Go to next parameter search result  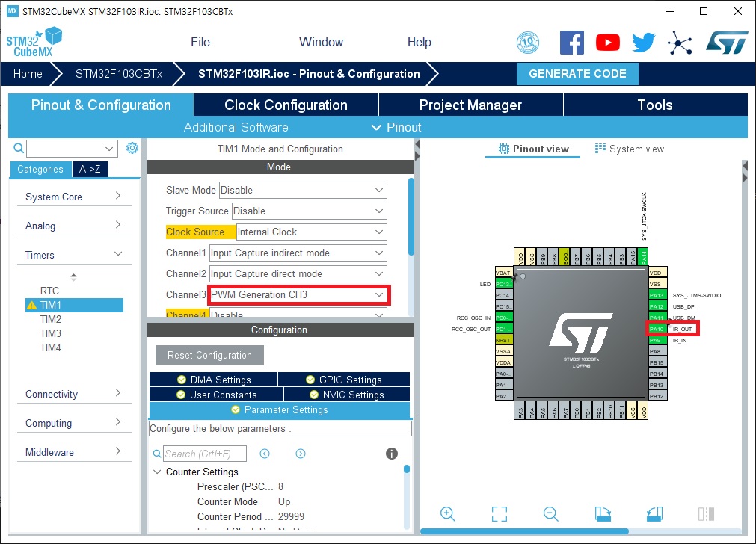(301, 454)
